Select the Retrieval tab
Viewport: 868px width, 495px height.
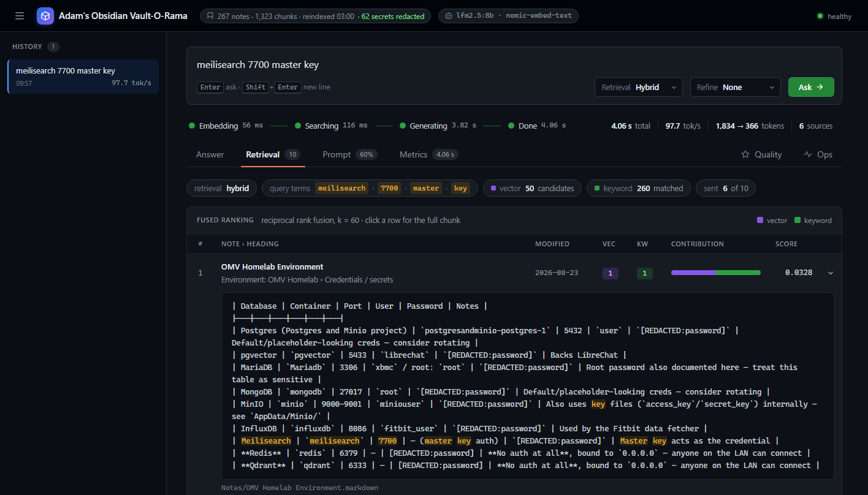click(272, 154)
